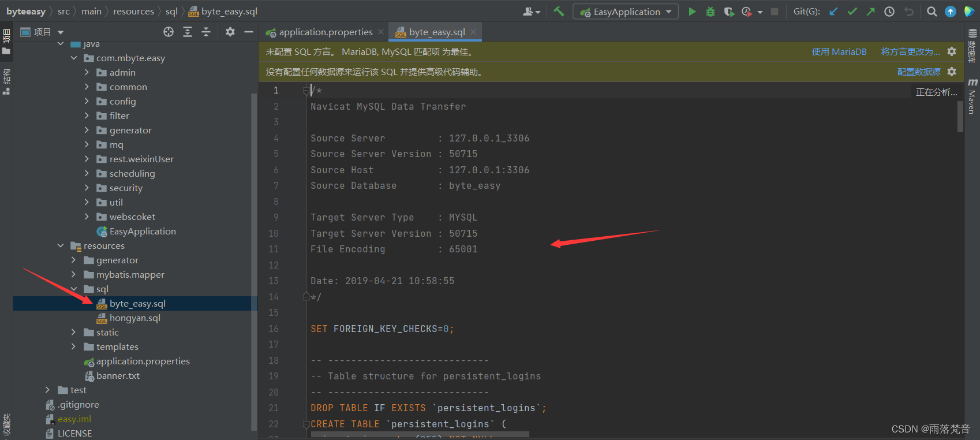Collapse the sql folder

73,289
